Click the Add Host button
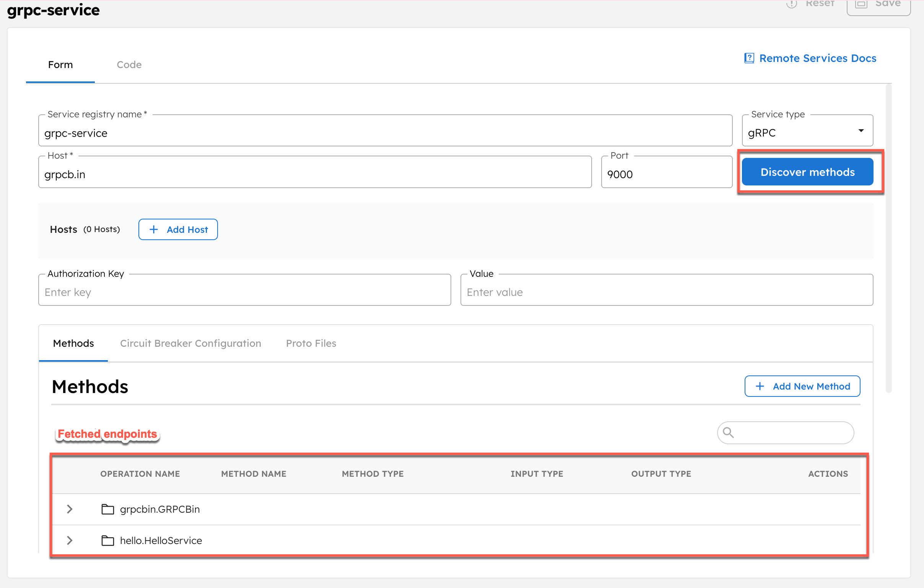Viewport: 924px width, 588px height. coord(178,229)
